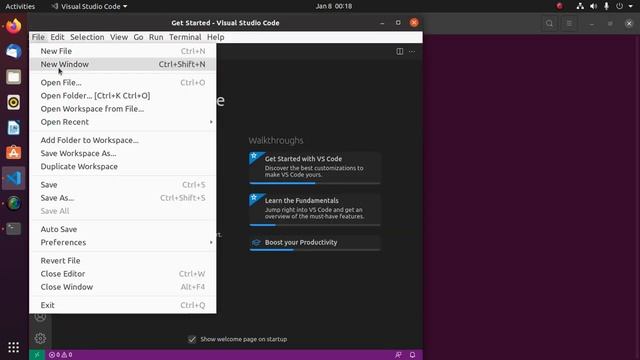This screenshot has height=360, width=640.
Task: Toggle Show welcome page on startup checkbox
Action: click(192, 339)
